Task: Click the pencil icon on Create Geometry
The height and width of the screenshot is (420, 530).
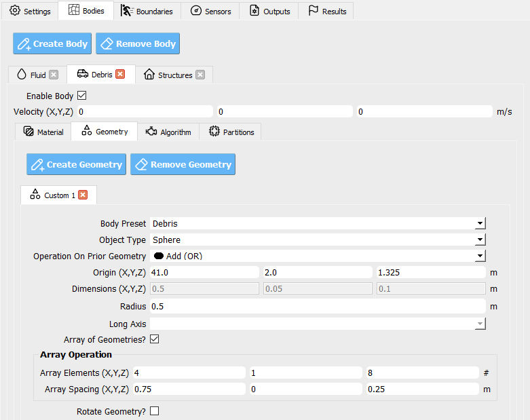Action: (38, 165)
